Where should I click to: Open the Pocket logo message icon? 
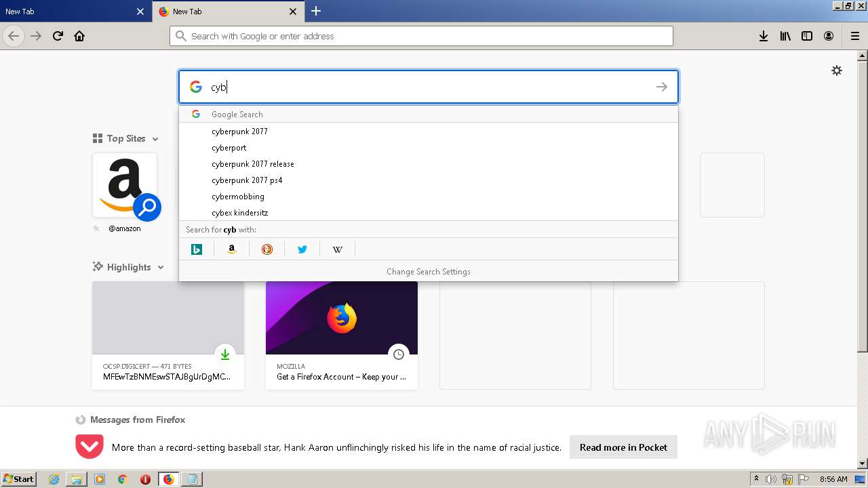[90, 447]
